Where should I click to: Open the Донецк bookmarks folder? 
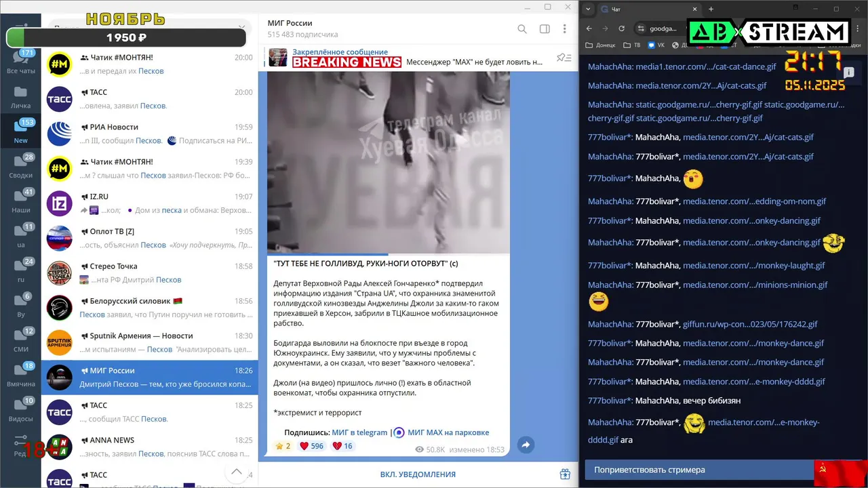tap(601, 45)
